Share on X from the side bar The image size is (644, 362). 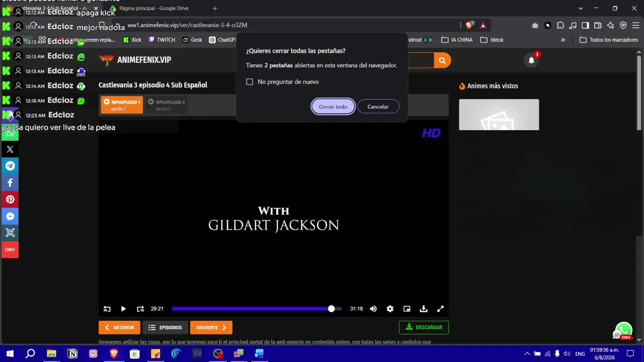(x=10, y=149)
